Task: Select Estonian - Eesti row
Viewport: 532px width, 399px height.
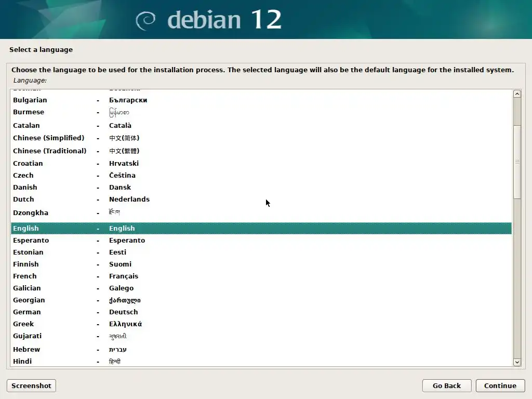Action: click(x=261, y=252)
